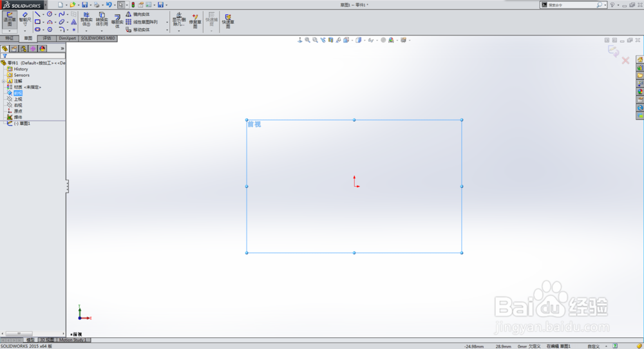This screenshot has width=644, height=349.
Task: Select the Slot sketch tool
Action: coord(37,30)
